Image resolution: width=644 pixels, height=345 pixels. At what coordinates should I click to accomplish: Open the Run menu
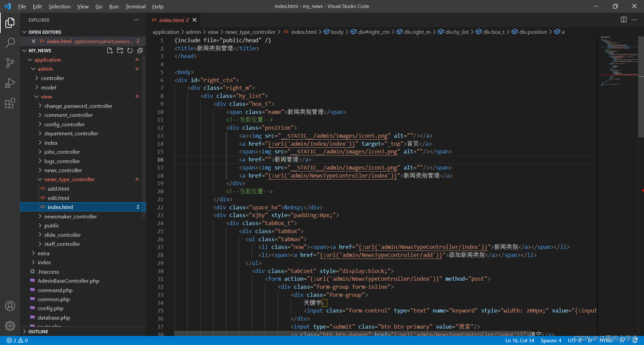pyautogui.click(x=114, y=6)
